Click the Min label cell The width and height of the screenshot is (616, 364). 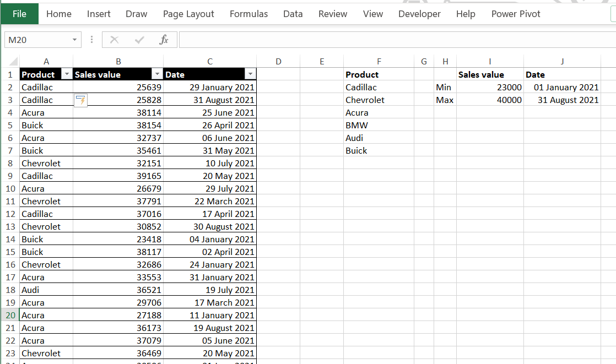point(445,87)
